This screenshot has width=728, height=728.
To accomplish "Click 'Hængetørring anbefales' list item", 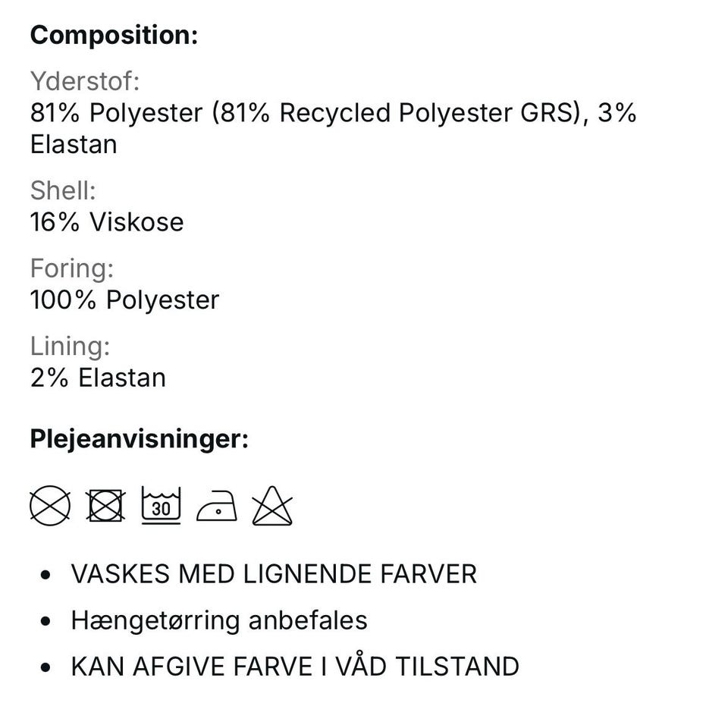I will click(219, 620).
